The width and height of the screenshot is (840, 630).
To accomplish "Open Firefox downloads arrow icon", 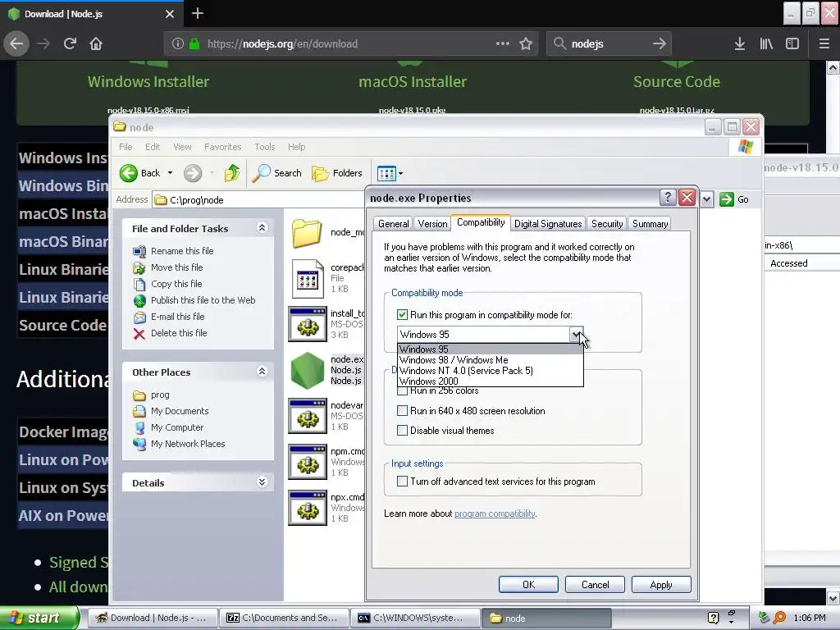I will pyautogui.click(x=740, y=43).
